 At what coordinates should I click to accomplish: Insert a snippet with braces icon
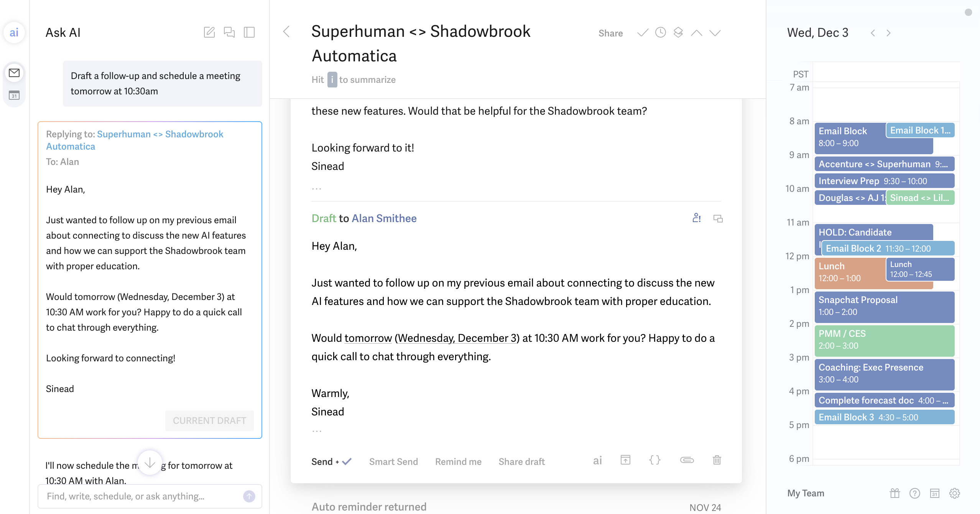pos(655,460)
